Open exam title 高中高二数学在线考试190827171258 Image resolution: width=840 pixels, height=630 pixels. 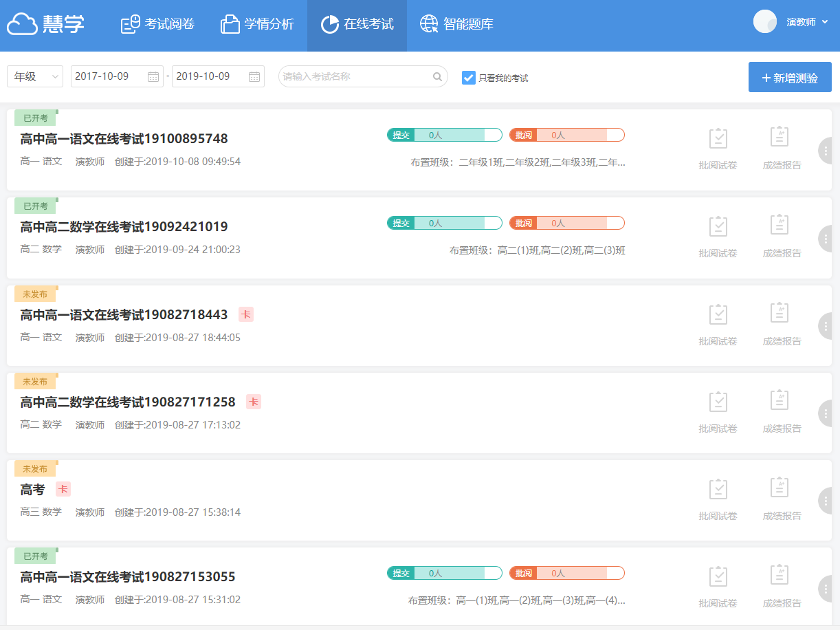point(128,402)
